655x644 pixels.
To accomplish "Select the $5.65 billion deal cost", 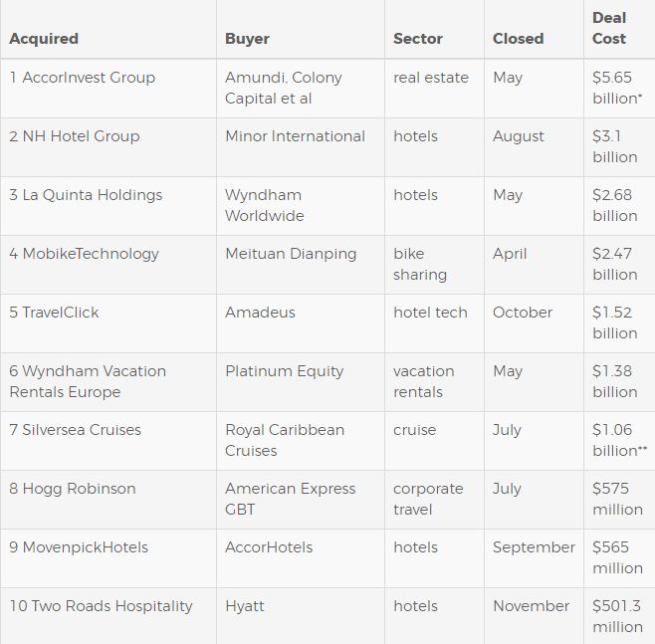I will 615,88.
